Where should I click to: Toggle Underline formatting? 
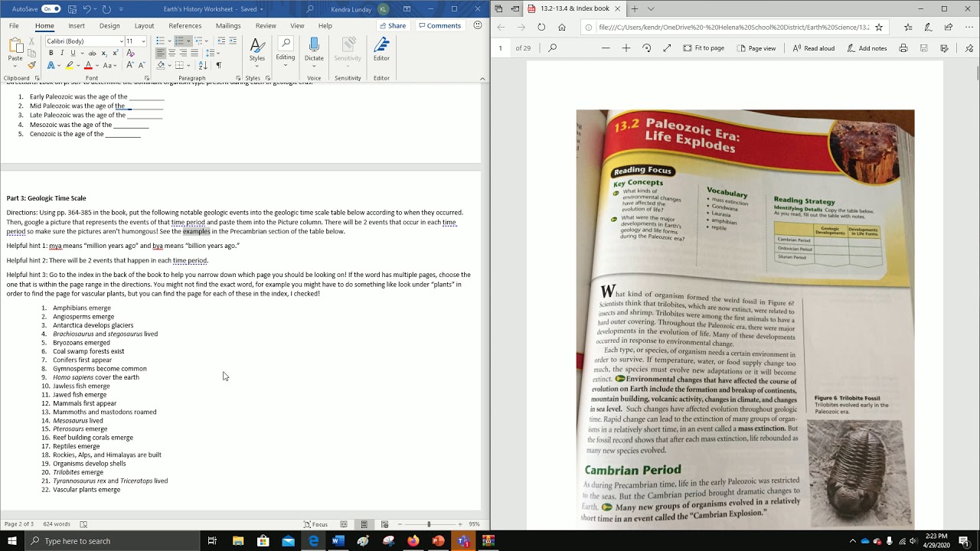(73, 53)
